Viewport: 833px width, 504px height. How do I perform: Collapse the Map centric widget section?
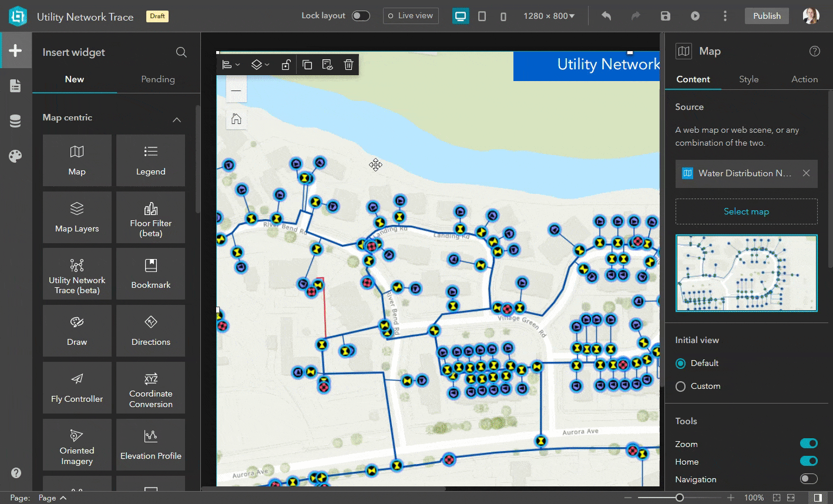click(177, 119)
